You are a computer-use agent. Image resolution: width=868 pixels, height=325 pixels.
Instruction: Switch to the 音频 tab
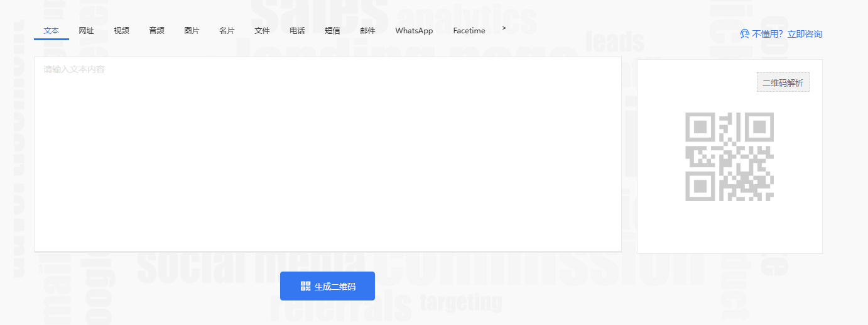[x=157, y=31]
